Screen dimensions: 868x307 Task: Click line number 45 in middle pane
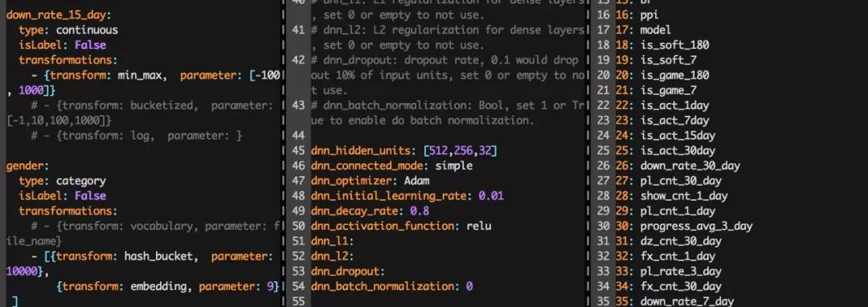[298, 150]
